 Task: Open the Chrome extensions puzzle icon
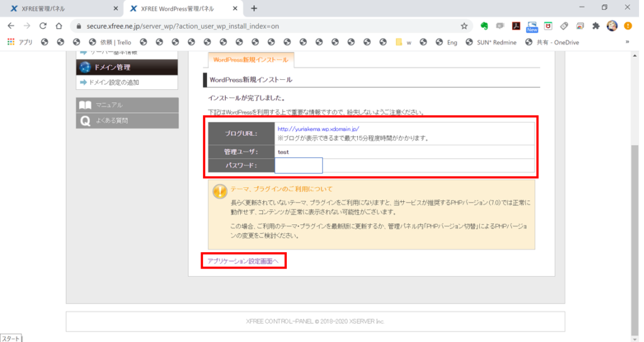click(x=595, y=26)
